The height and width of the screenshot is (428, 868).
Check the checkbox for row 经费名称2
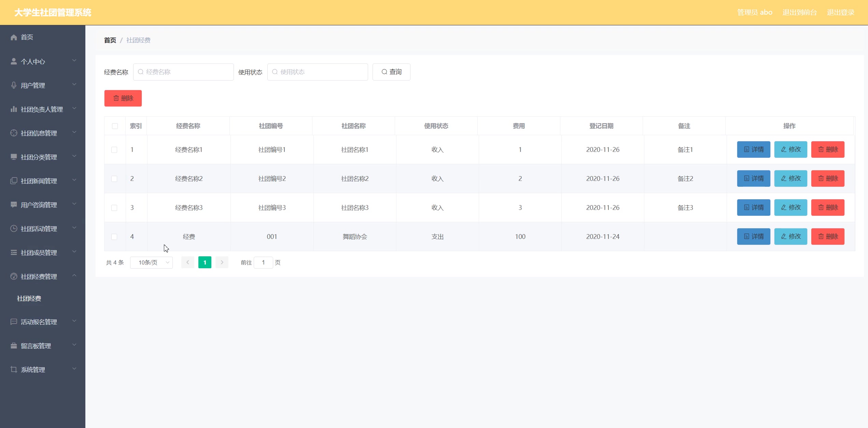tap(114, 179)
